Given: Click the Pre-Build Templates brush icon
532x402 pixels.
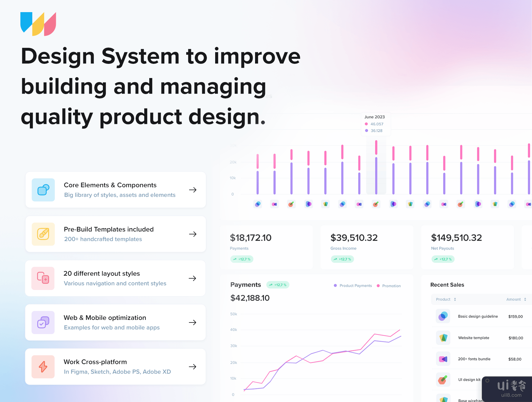Looking at the screenshot, I should [x=43, y=234].
